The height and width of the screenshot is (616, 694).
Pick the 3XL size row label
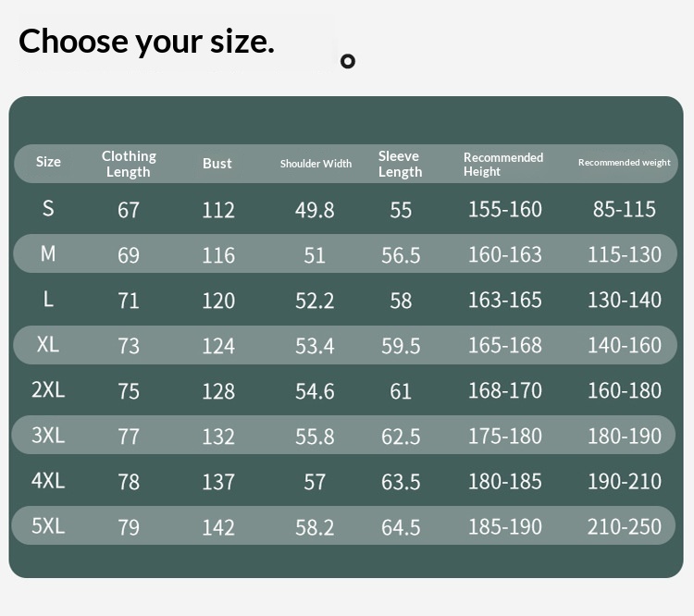click(x=48, y=435)
